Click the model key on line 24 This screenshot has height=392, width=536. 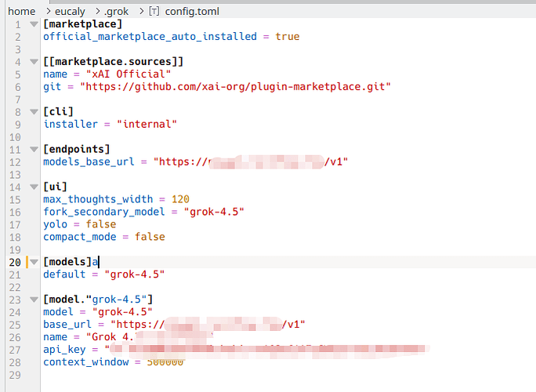(x=58, y=312)
